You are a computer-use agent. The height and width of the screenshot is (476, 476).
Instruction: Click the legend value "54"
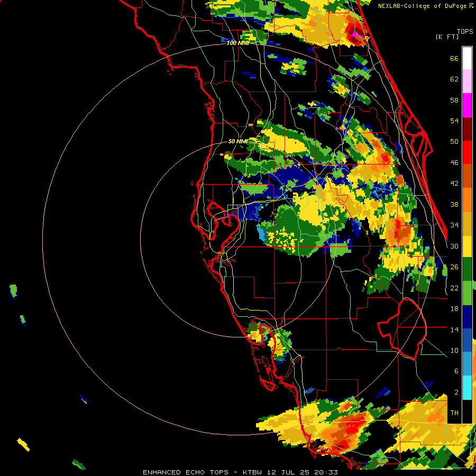pyautogui.click(x=454, y=121)
